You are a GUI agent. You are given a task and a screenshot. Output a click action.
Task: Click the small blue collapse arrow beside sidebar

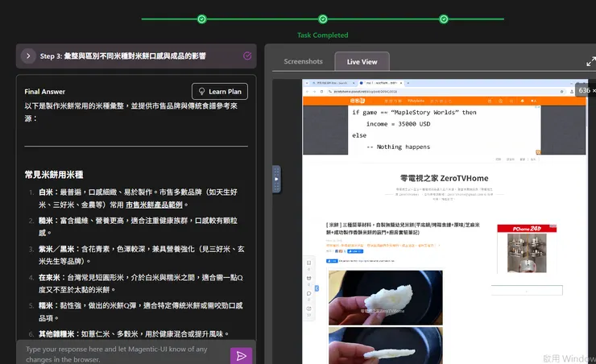tap(317, 288)
